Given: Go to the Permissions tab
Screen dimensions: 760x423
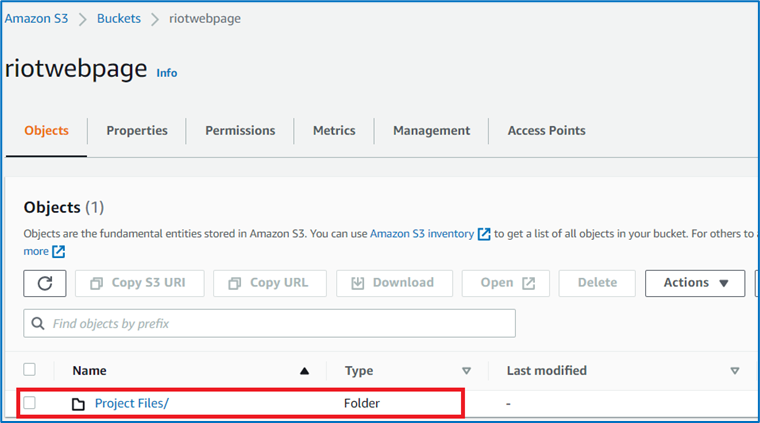Looking at the screenshot, I should click(240, 131).
